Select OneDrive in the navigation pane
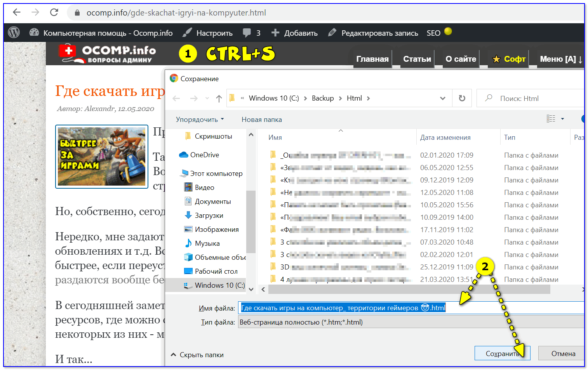This screenshot has width=588, height=370. [x=204, y=155]
